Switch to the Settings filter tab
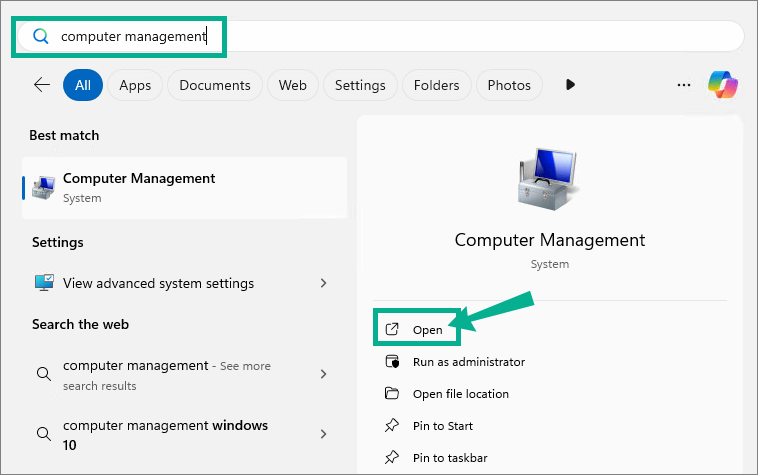Viewport: 758px width, 475px height. [x=360, y=85]
